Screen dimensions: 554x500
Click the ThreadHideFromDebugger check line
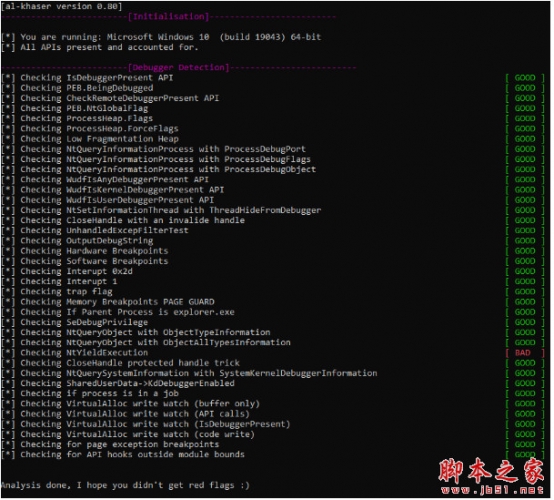[x=161, y=210]
